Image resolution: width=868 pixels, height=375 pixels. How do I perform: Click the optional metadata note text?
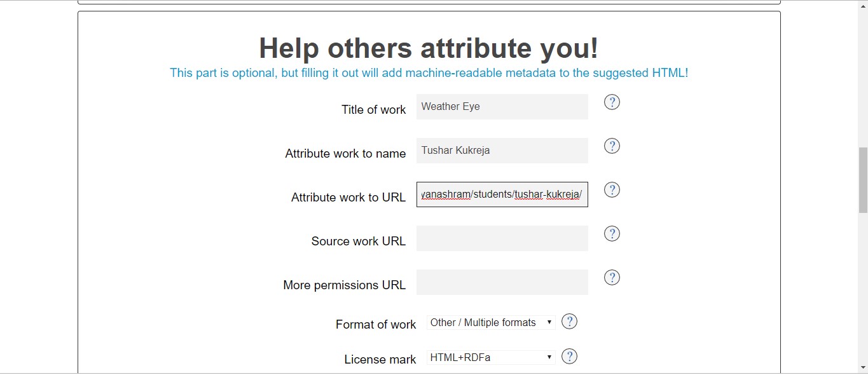click(x=429, y=73)
